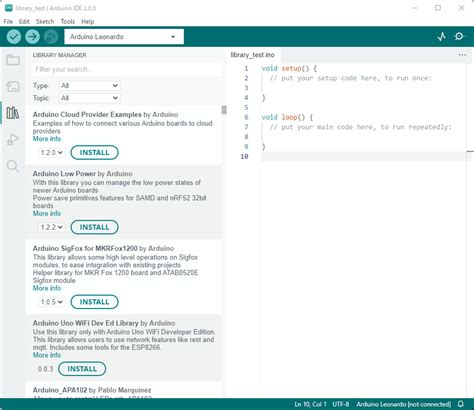Open More info for Uno WiFi Dev Ed
This screenshot has width=474, height=410.
(47, 355)
